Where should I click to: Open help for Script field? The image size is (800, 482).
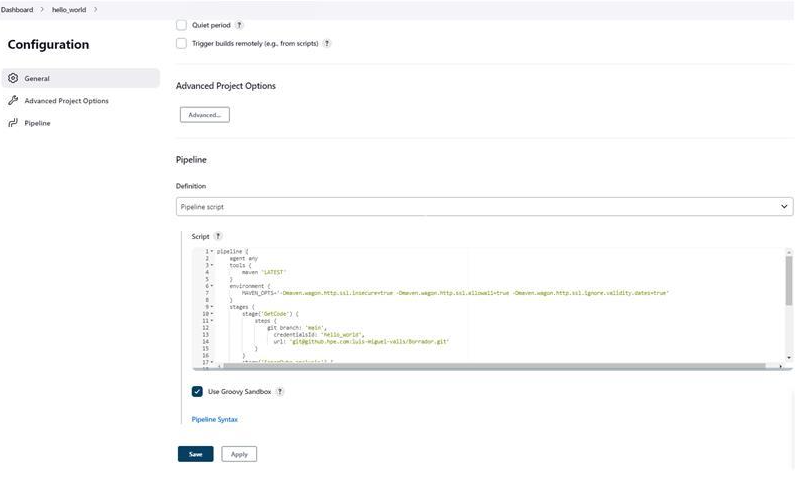[x=218, y=236]
